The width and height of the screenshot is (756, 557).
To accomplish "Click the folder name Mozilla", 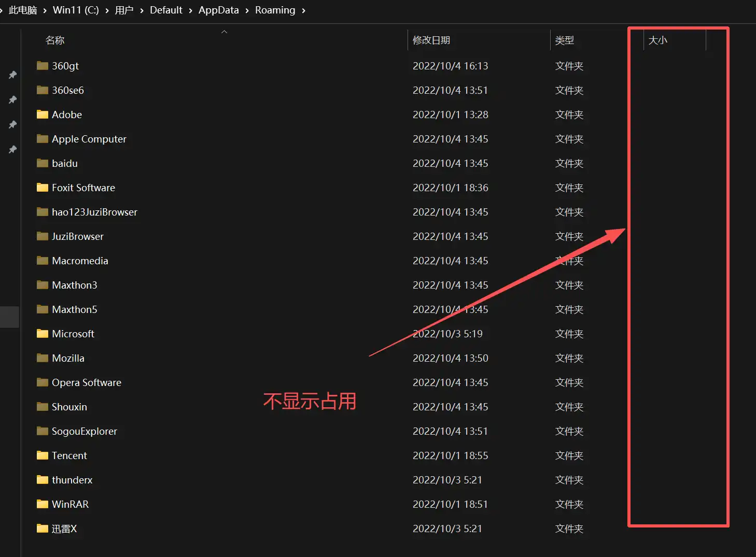I will (68, 358).
